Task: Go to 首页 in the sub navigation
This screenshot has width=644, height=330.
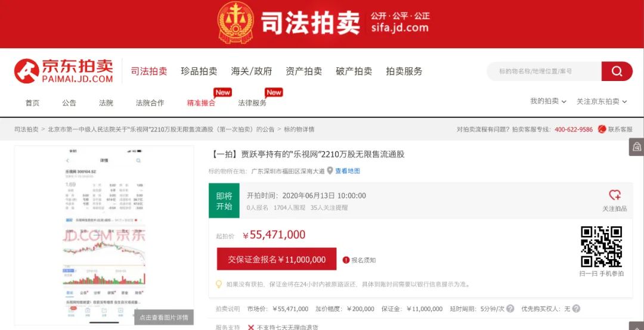Action: [32, 103]
